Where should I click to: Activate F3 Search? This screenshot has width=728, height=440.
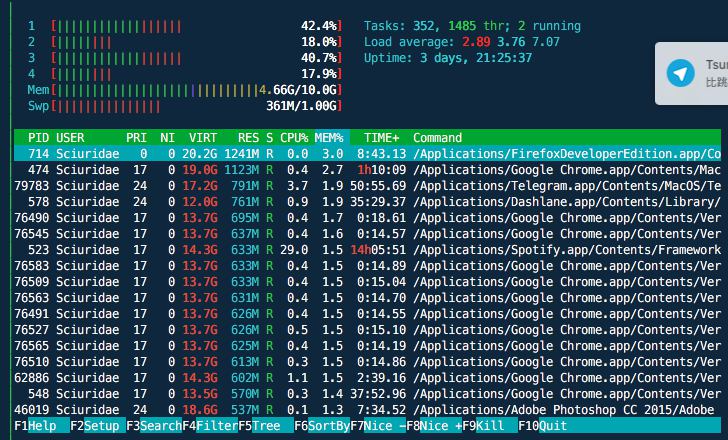[154, 426]
